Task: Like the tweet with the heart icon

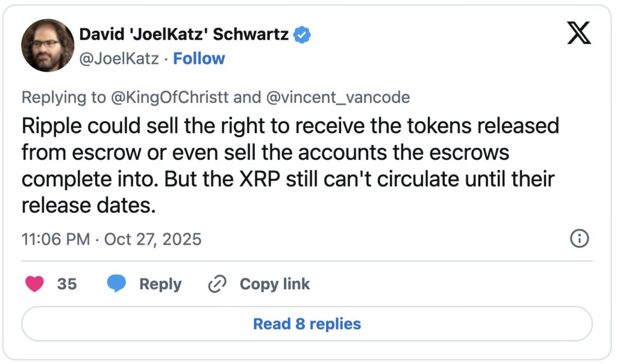Action: tap(34, 284)
